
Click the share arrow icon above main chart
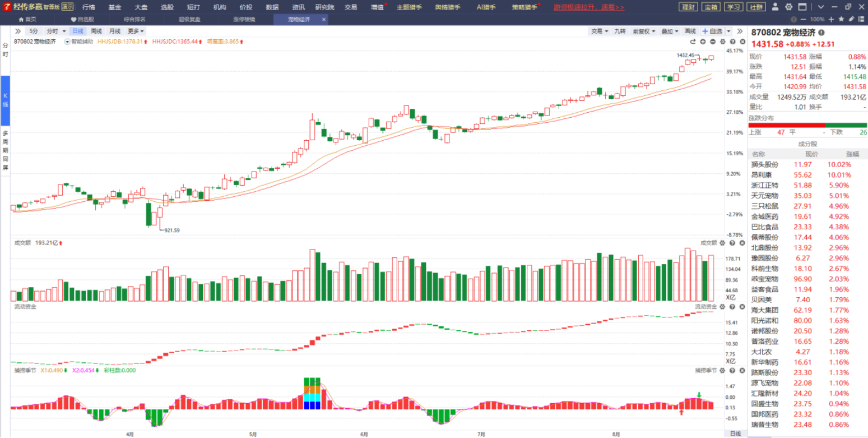click(693, 42)
